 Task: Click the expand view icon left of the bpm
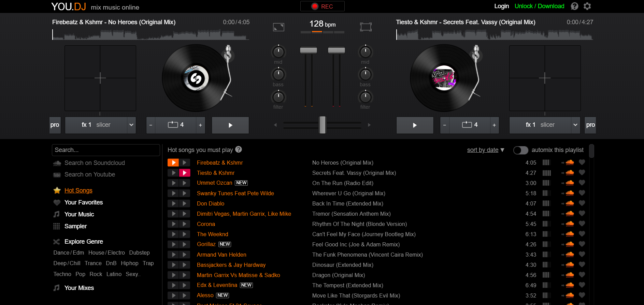[x=278, y=27]
